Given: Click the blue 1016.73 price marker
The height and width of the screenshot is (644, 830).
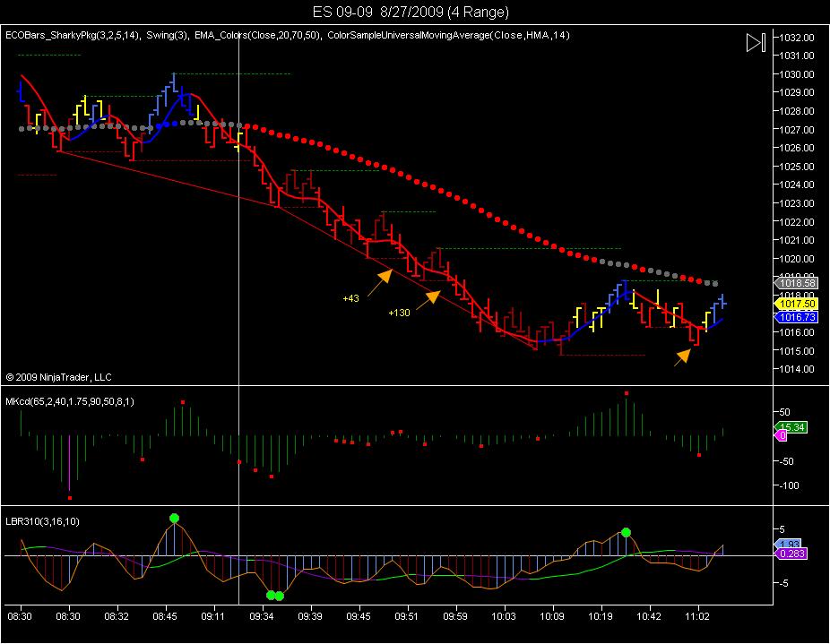Looking at the screenshot, I should pos(796,317).
